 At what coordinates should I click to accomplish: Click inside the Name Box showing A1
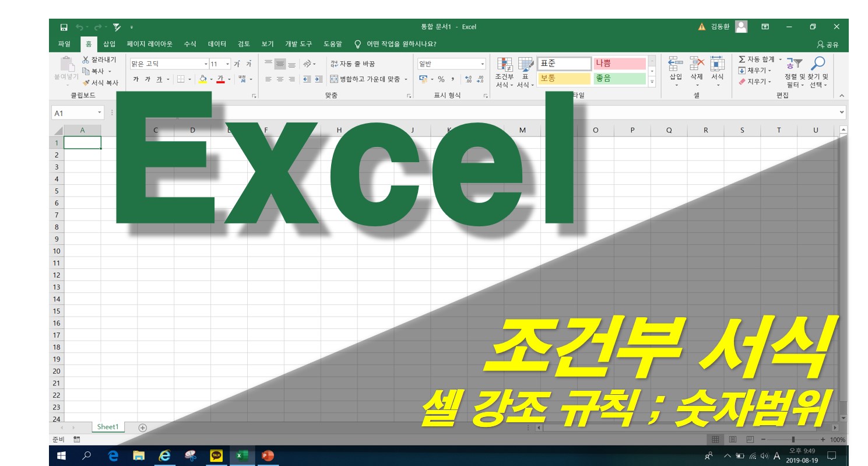click(x=74, y=113)
